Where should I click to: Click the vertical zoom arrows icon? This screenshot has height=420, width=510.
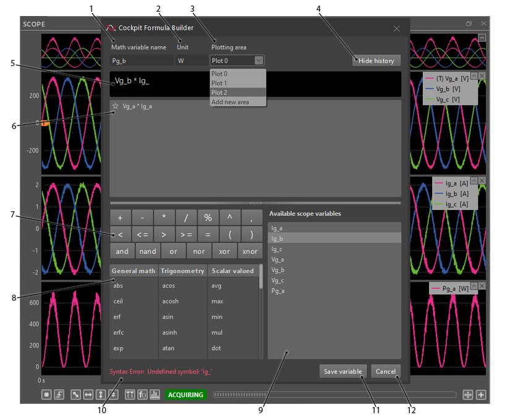pos(100,395)
